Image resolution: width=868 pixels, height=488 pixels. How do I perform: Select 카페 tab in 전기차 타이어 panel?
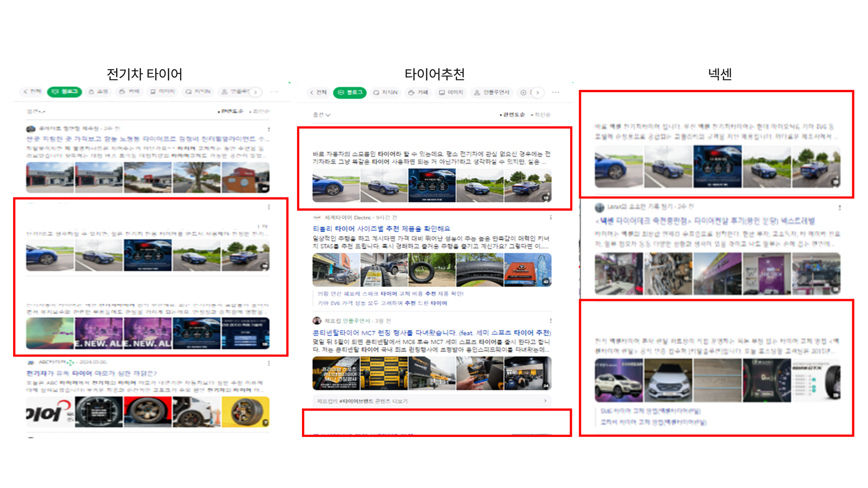coord(129,92)
